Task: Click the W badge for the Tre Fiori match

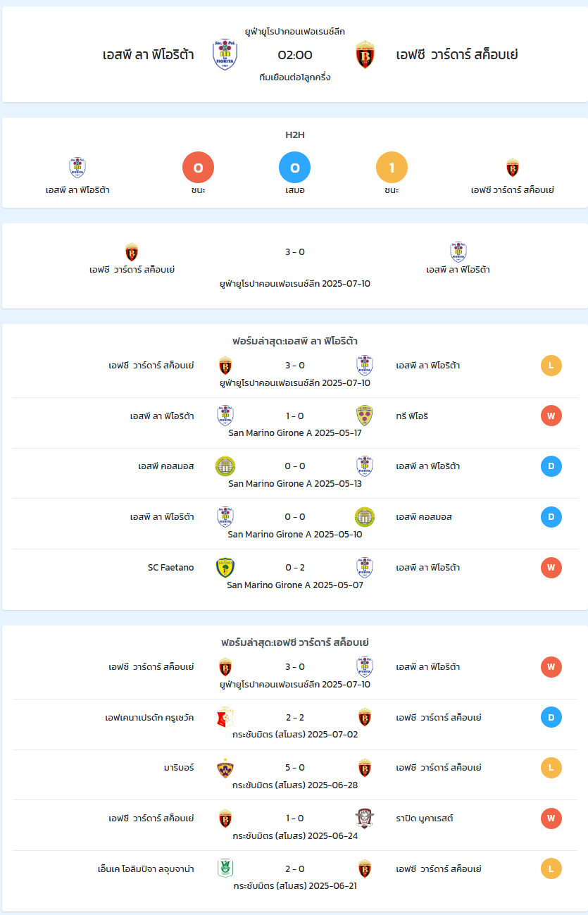Action: tap(551, 416)
